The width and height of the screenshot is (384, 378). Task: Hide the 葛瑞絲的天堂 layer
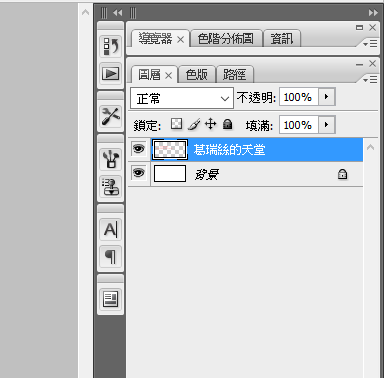[139, 149]
